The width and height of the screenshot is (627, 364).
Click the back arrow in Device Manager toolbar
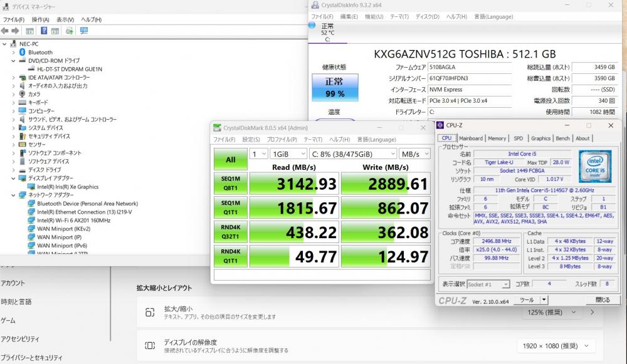click(x=5, y=31)
